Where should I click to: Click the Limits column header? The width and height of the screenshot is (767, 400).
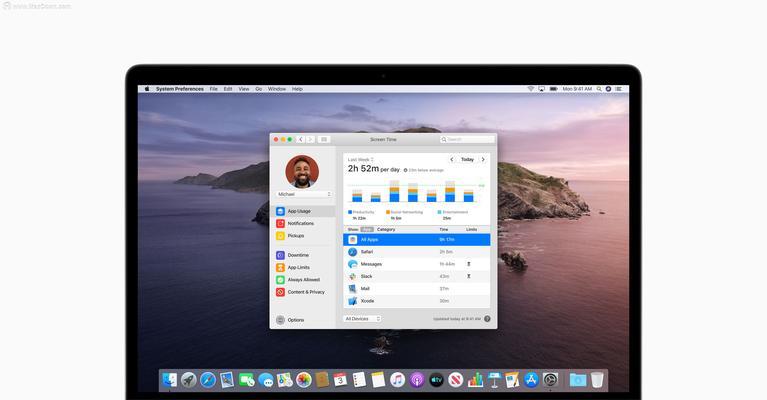tap(472, 229)
